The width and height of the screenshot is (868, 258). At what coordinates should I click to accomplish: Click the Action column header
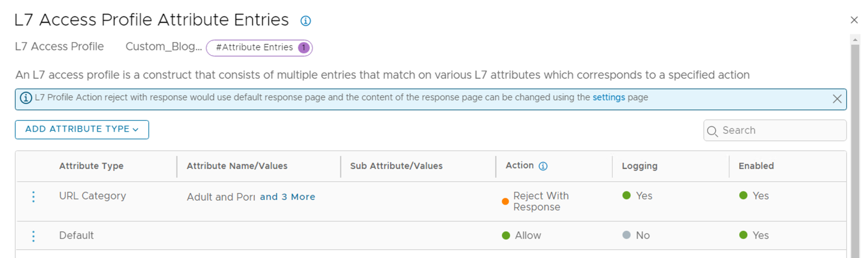[519, 165]
